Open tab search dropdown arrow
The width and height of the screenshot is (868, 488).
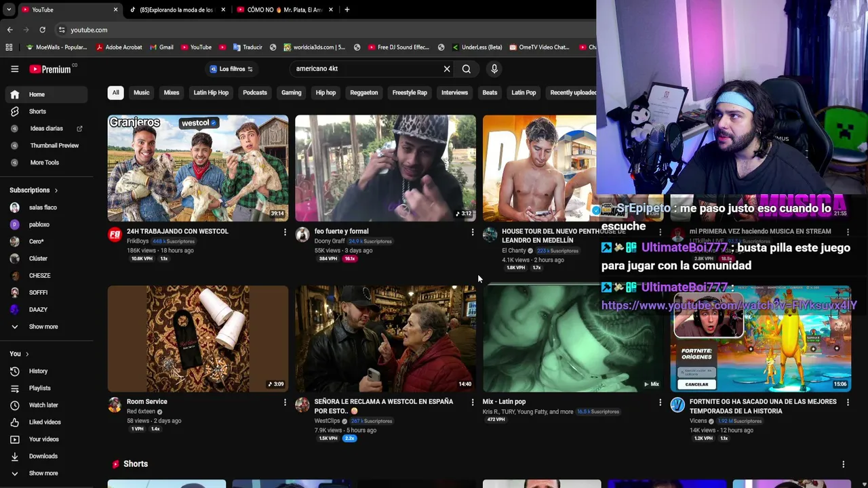pos(9,9)
